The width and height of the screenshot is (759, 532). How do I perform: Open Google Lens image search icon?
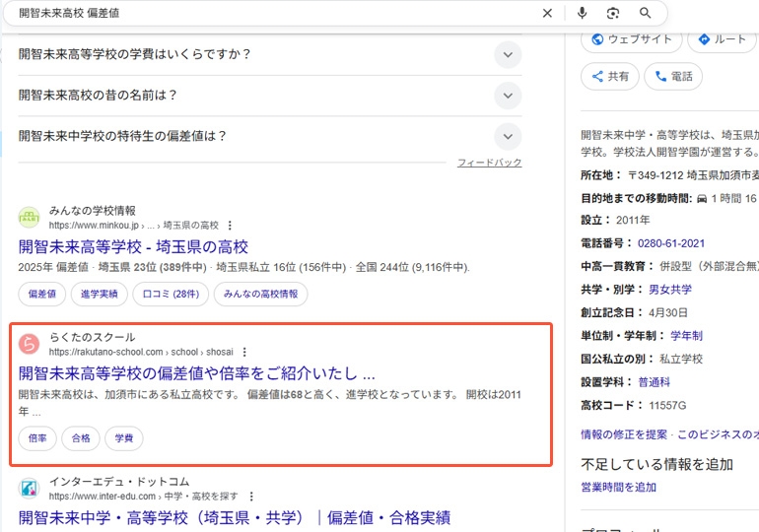coord(613,13)
